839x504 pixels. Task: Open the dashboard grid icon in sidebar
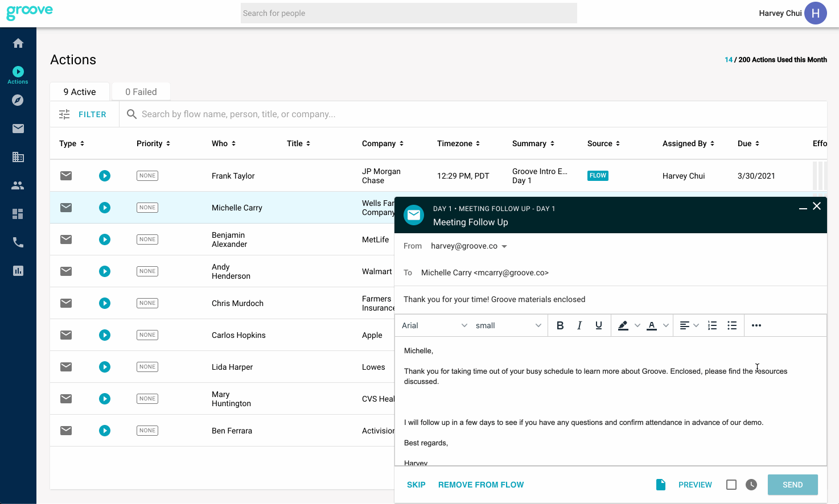tap(18, 214)
